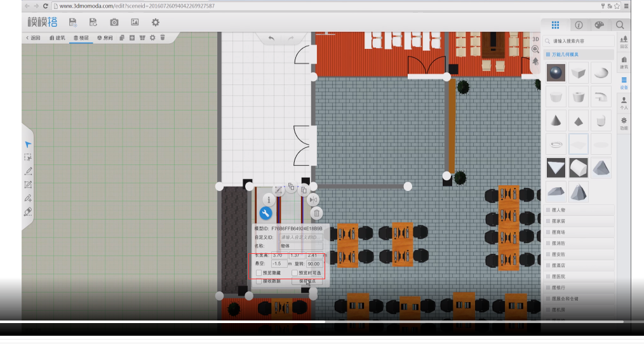Select the cone model thumbnail
Image resolution: width=644 pixels, height=344 pixels.
tap(556, 121)
